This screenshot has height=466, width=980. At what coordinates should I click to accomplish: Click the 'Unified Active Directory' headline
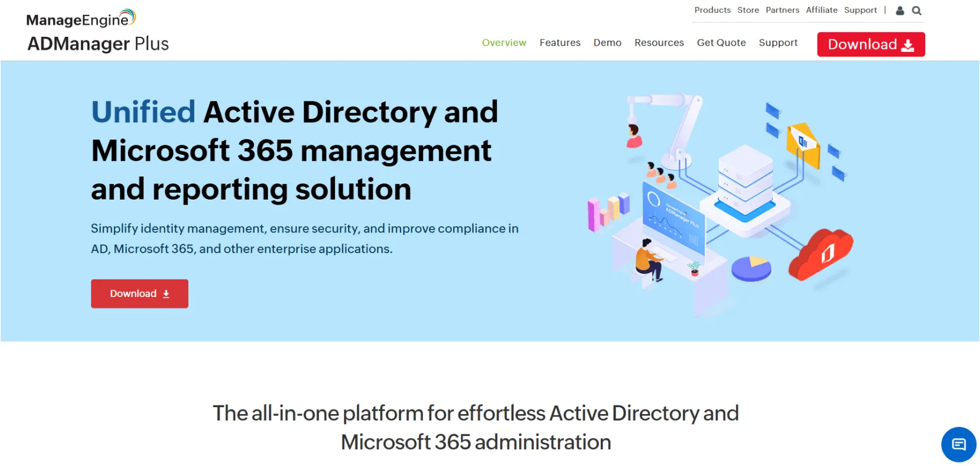tap(295, 151)
